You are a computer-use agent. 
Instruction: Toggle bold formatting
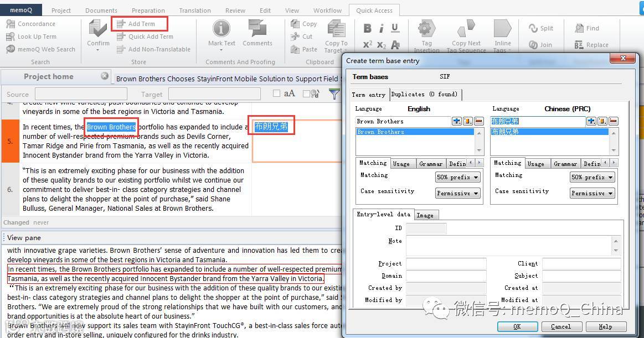click(368, 28)
